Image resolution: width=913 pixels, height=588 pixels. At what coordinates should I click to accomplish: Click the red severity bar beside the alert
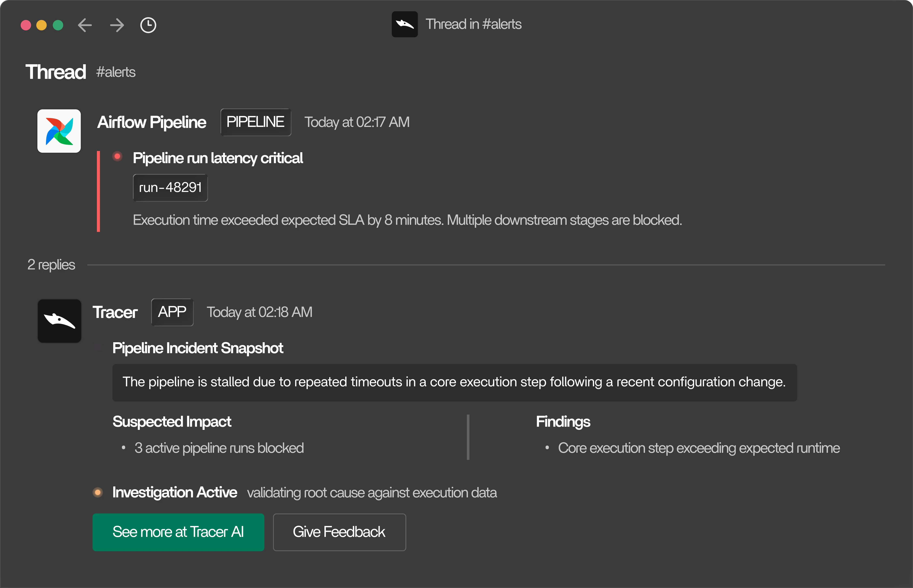click(x=98, y=191)
